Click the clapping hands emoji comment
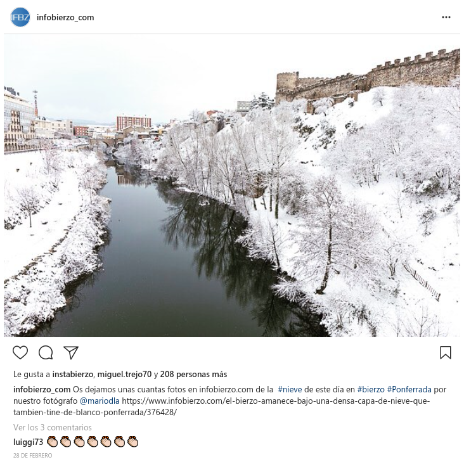The width and height of the screenshot is (464, 476). click(93, 442)
